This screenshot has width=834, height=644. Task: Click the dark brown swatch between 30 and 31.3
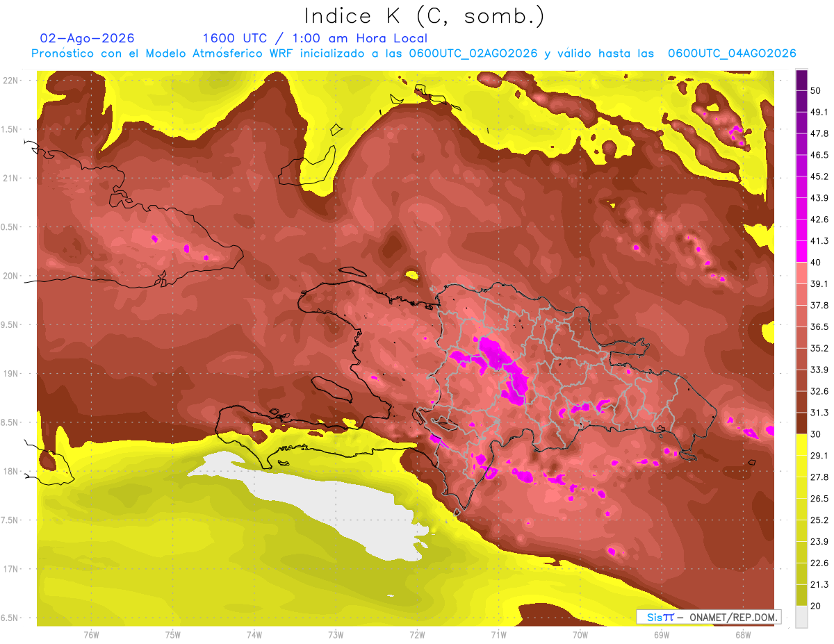pos(801,423)
